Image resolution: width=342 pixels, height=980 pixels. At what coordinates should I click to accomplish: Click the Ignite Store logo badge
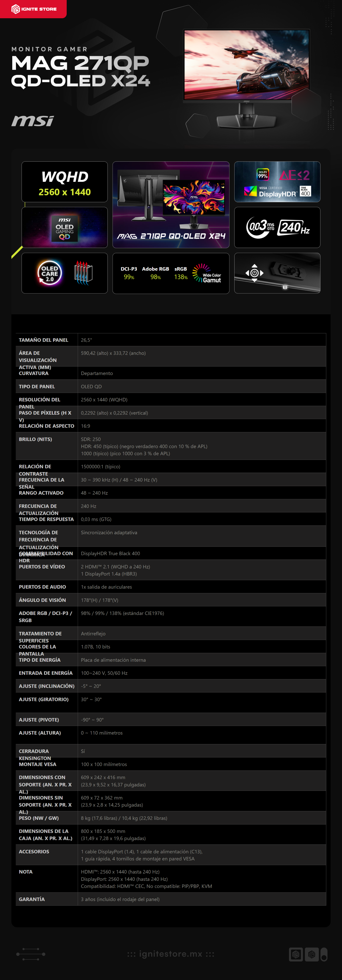pyautogui.click(x=33, y=9)
